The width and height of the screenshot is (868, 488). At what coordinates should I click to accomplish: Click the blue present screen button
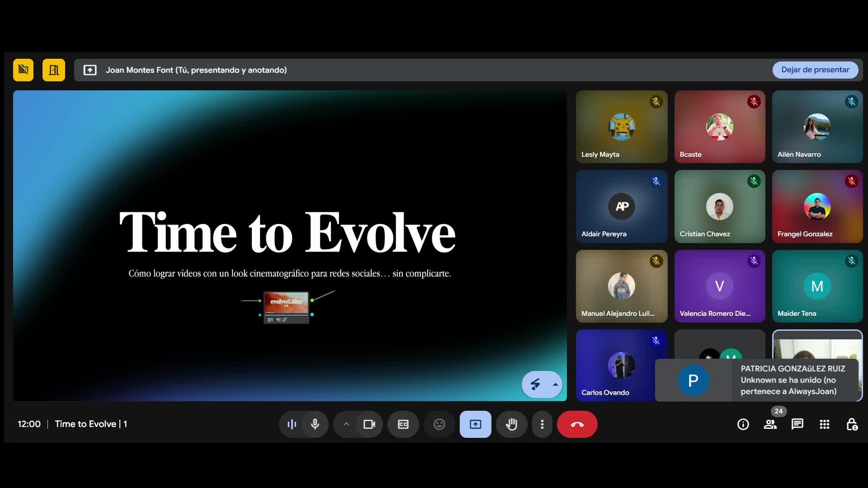pyautogui.click(x=475, y=424)
